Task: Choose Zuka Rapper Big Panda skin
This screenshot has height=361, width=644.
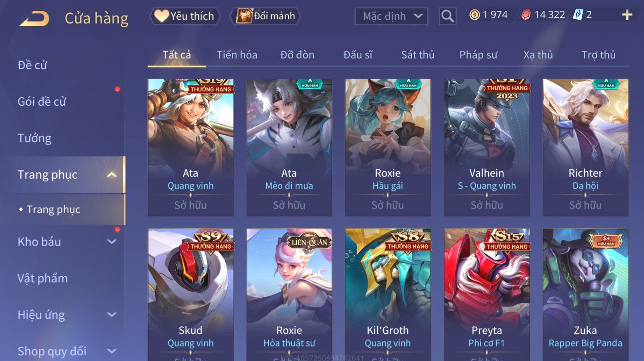Action: 586,295
